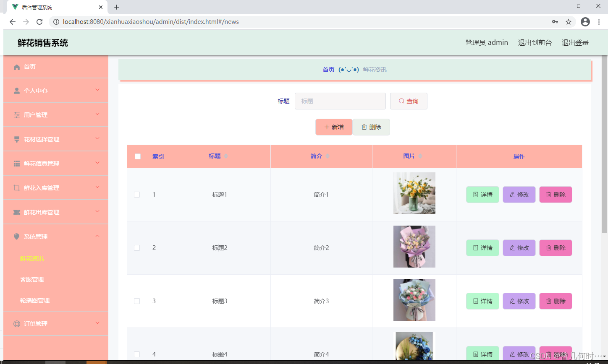The width and height of the screenshot is (608, 364).
Task: Click the home icon beside 首页 in sidebar
Action: coord(17,67)
